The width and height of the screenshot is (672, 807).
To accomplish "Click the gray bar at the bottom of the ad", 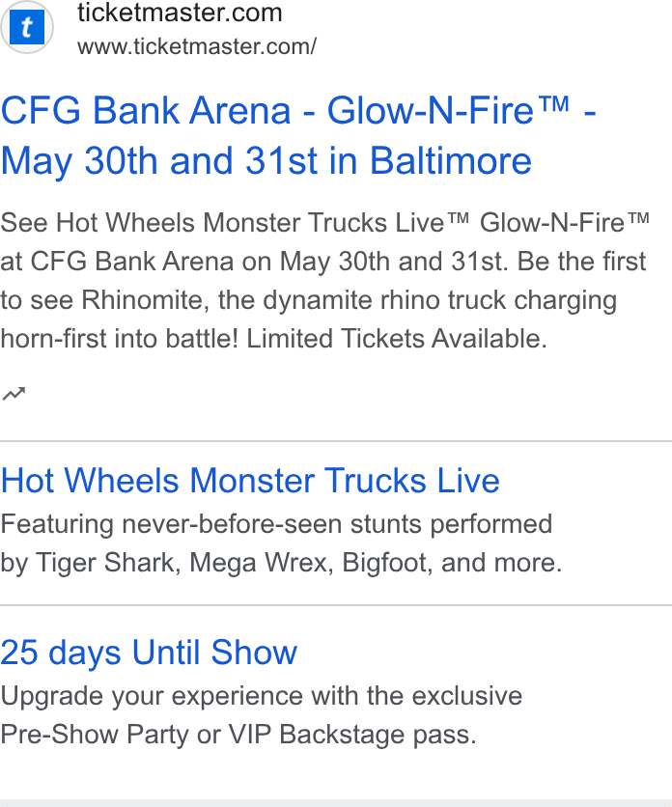I will click(x=336, y=803).
